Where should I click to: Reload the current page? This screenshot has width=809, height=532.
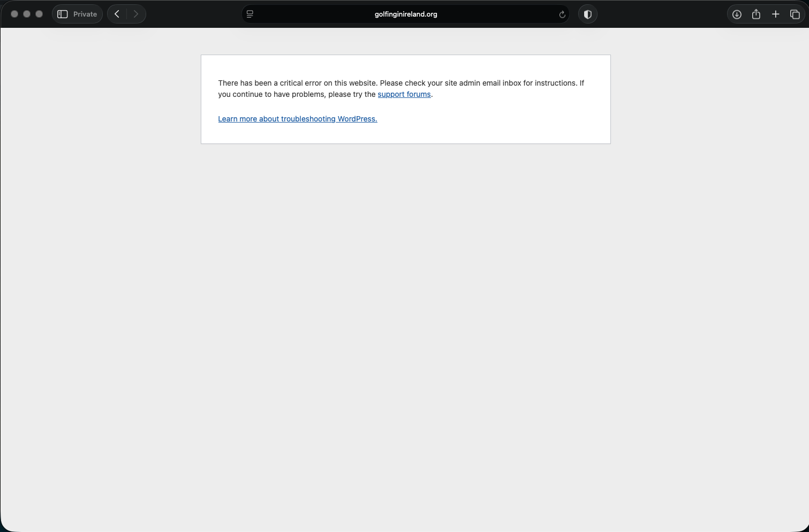click(x=562, y=14)
